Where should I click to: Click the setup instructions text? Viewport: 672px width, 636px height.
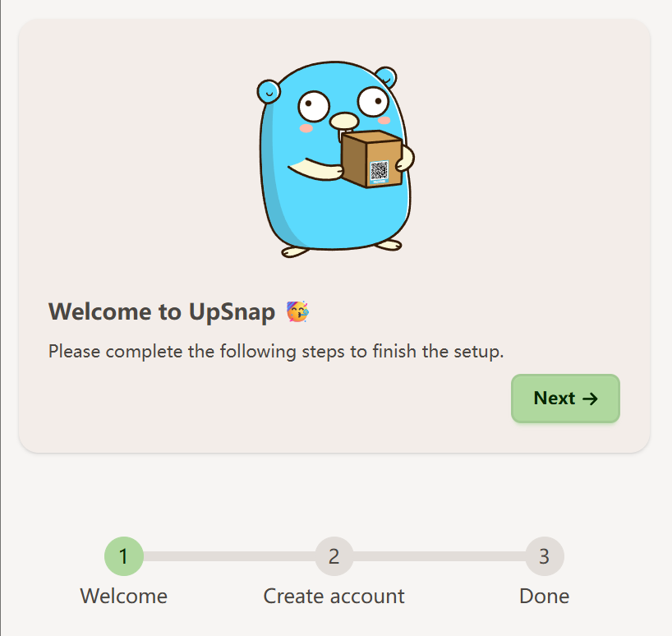[276, 352]
